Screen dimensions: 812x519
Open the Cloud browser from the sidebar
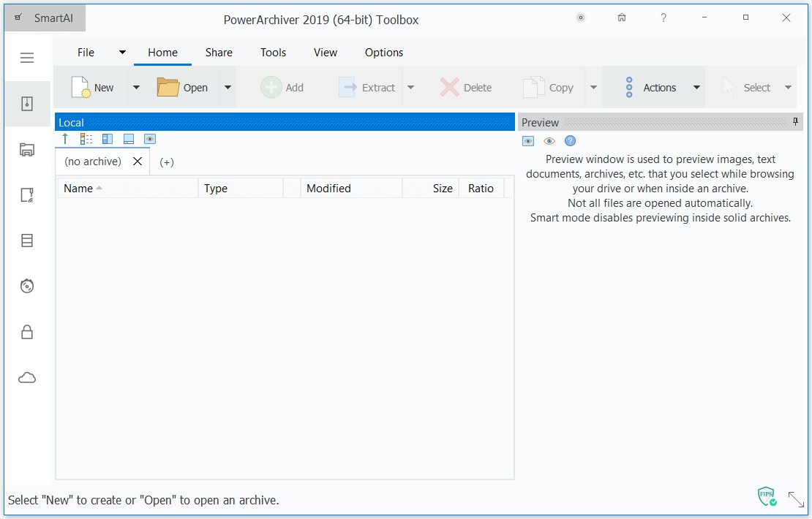click(x=27, y=376)
